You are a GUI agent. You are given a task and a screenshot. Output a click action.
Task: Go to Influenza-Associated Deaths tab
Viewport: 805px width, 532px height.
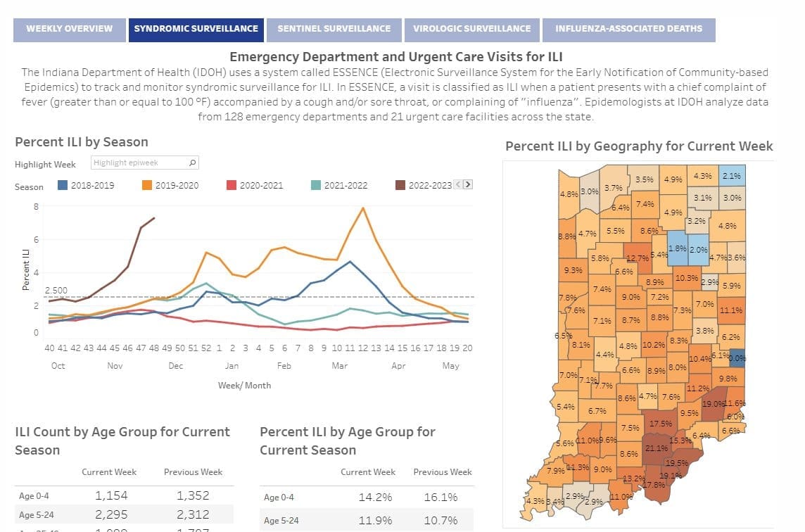(628, 30)
